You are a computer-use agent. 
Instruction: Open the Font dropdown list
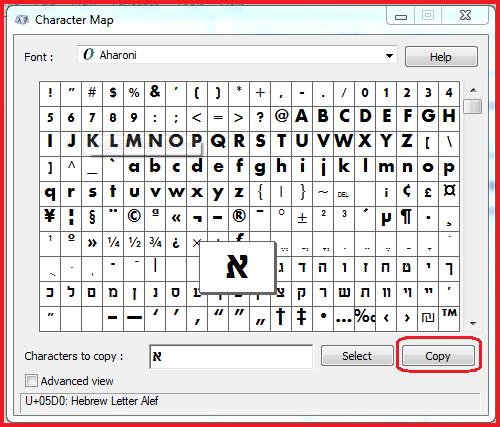click(389, 56)
